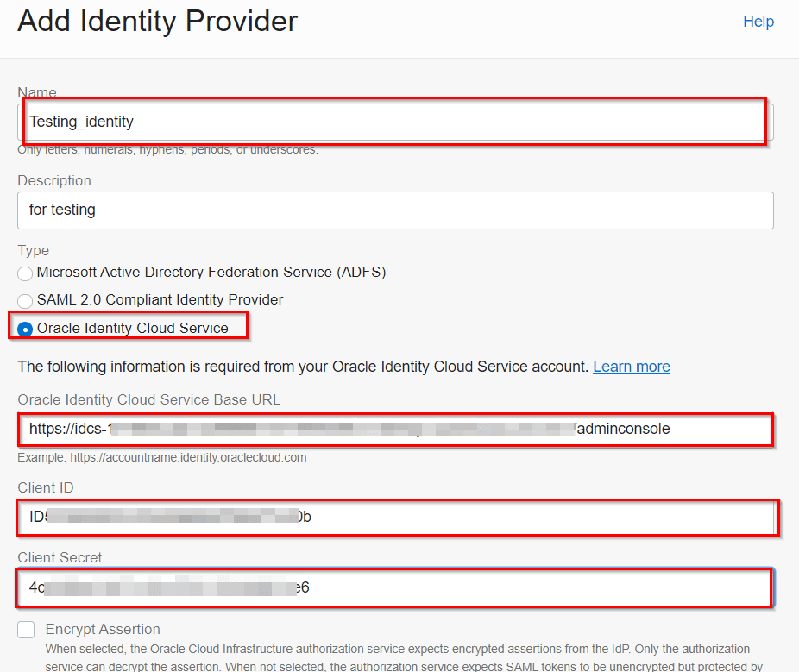
Task: Open the Learn more link
Action: click(x=632, y=367)
